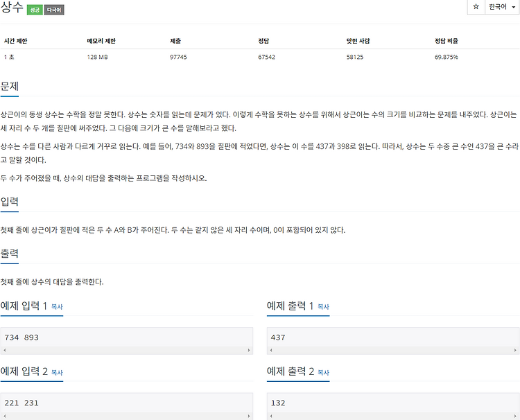Click the 문제 section heading
520x420 pixels.
(9, 87)
